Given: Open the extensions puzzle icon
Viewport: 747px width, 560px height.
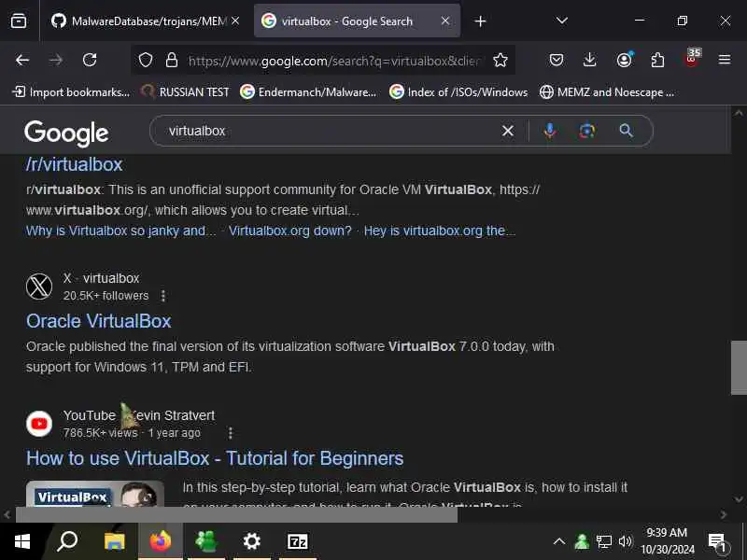Looking at the screenshot, I should pyautogui.click(x=657, y=60).
